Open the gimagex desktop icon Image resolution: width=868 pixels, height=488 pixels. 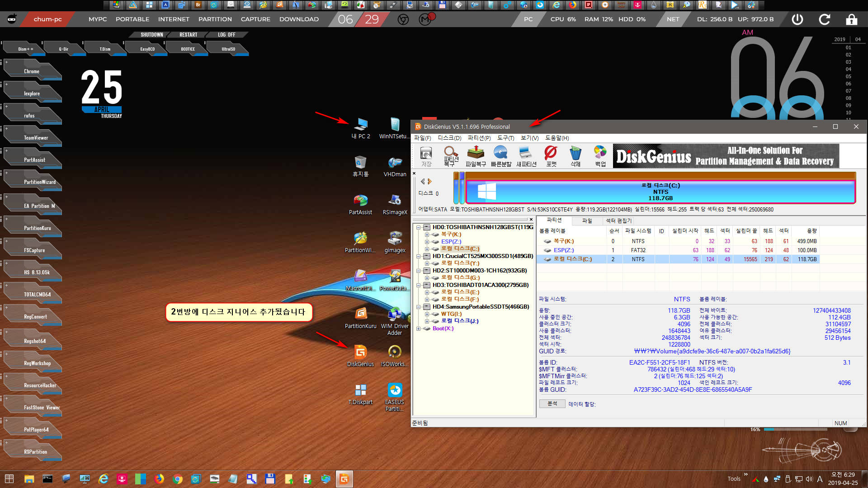(x=395, y=242)
